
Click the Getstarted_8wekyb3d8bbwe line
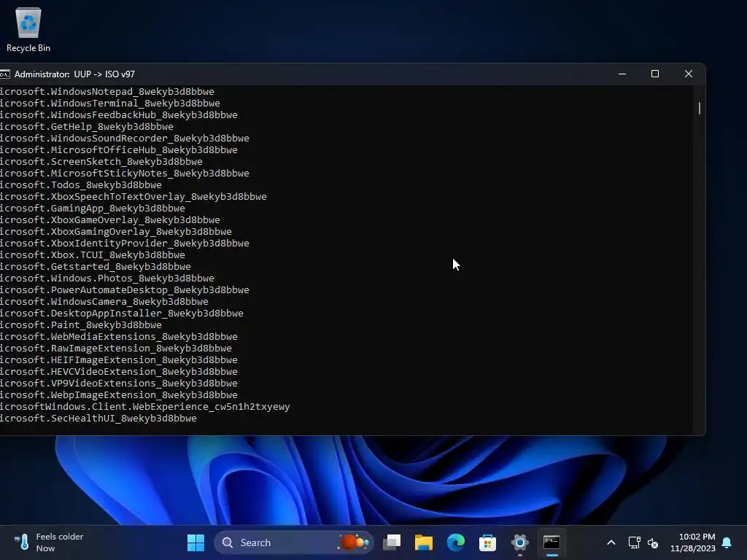pyautogui.click(x=96, y=267)
